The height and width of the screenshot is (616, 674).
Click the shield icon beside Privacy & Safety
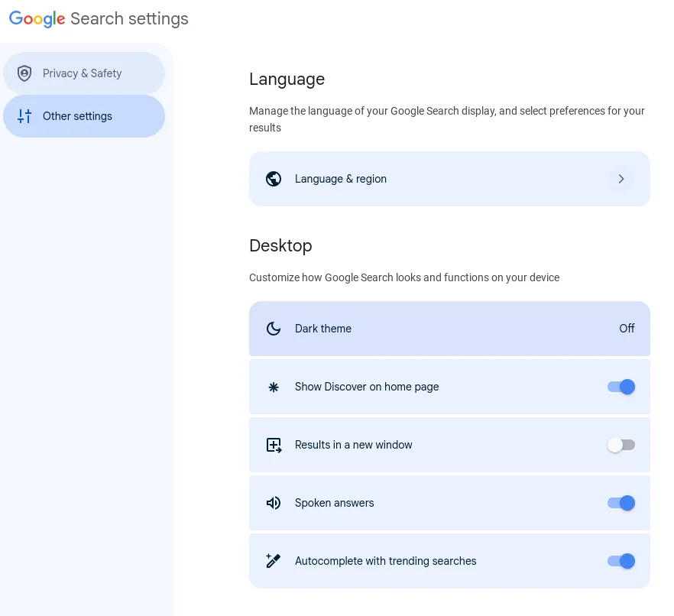pos(24,73)
